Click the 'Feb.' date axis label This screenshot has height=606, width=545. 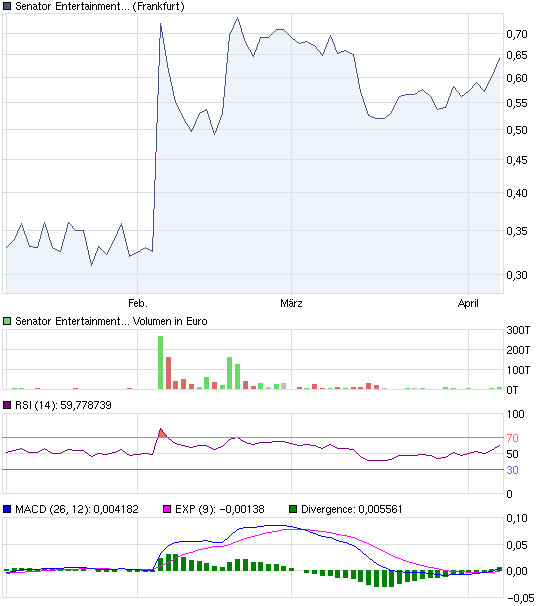(138, 303)
